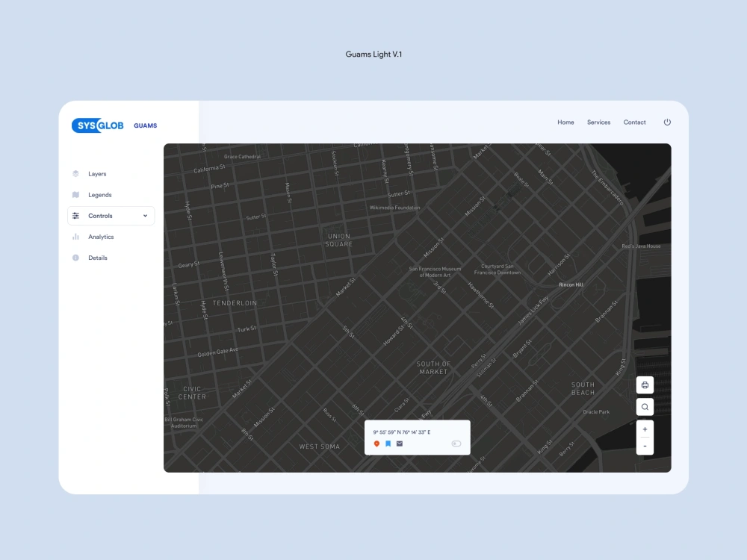Click the SOUTH BEACH map label

tap(583, 388)
